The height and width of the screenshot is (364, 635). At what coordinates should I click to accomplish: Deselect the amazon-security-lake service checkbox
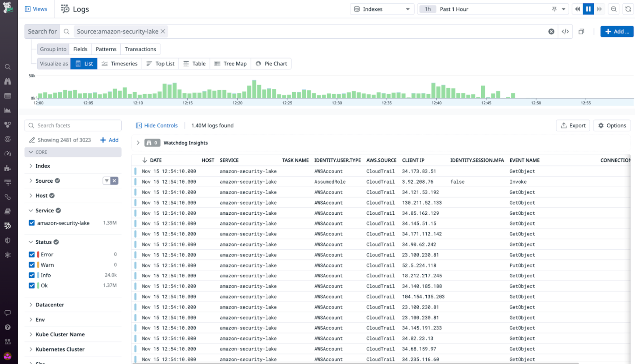point(31,223)
